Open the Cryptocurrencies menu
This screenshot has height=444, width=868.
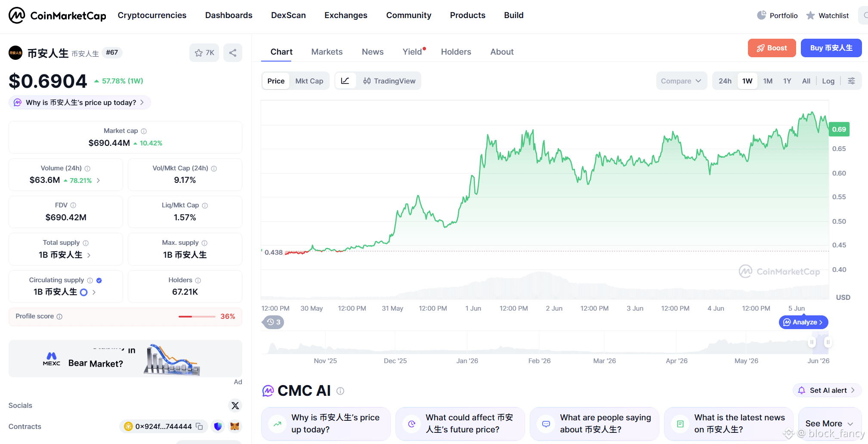[x=152, y=15]
